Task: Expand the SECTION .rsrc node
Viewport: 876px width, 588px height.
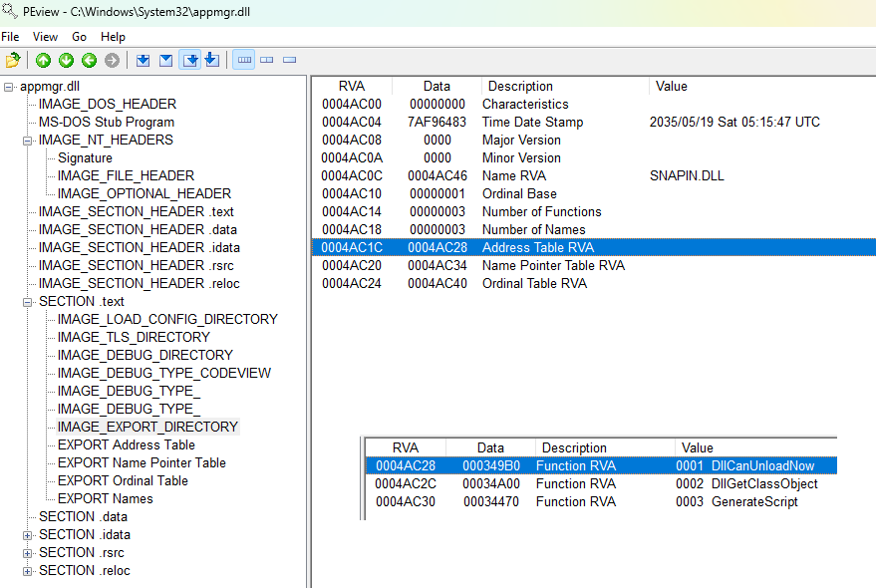Action: [27, 553]
